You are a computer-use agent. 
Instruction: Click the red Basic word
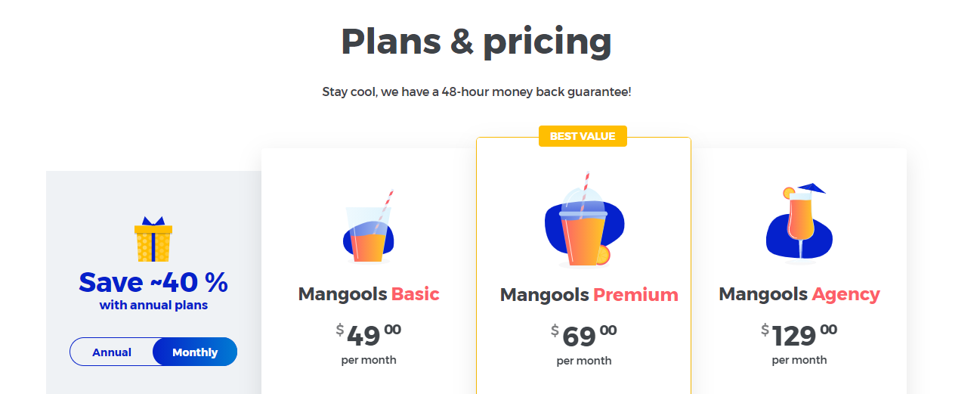(415, 293)
